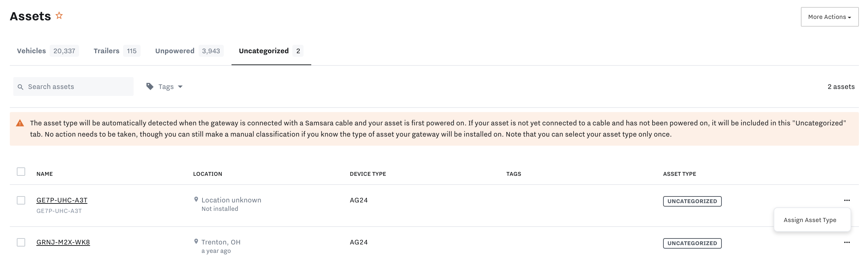Open the GE7P-UHC-A3T asset link
Screen dimensions: 868x263
click(x=62, y=200)
